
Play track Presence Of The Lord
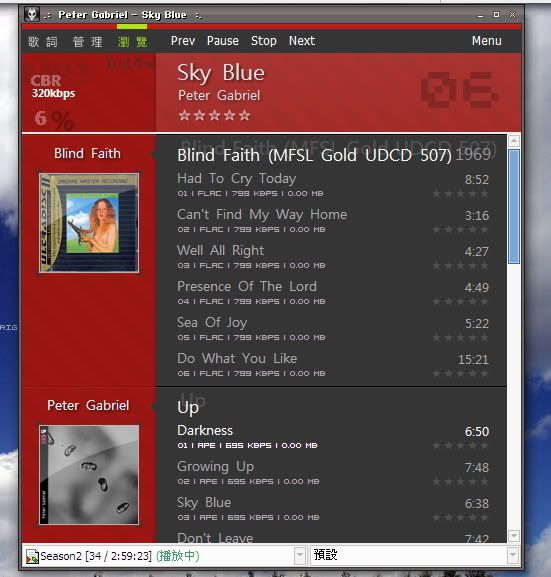click(x=247, y=287)
